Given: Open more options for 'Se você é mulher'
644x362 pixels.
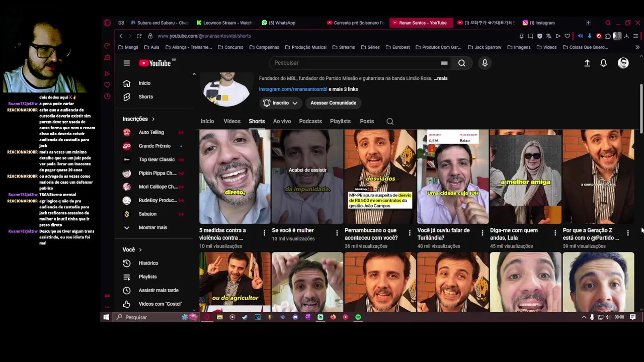Looking at the screenshot, I should click(337, 233).
